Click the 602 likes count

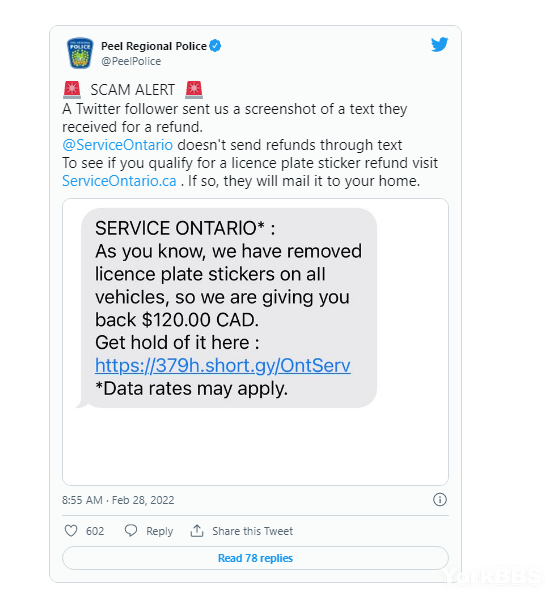pyautogui.click(x=95, y=531)
